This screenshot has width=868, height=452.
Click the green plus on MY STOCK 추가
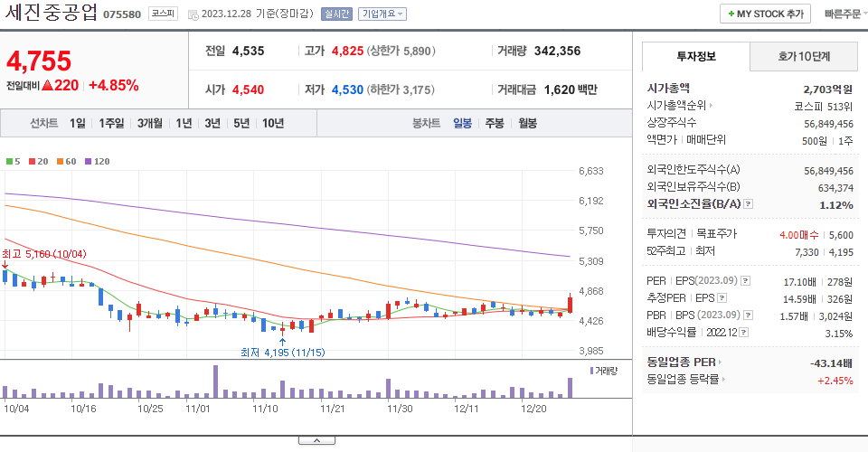pyautogui.click(x=731, y=14)
